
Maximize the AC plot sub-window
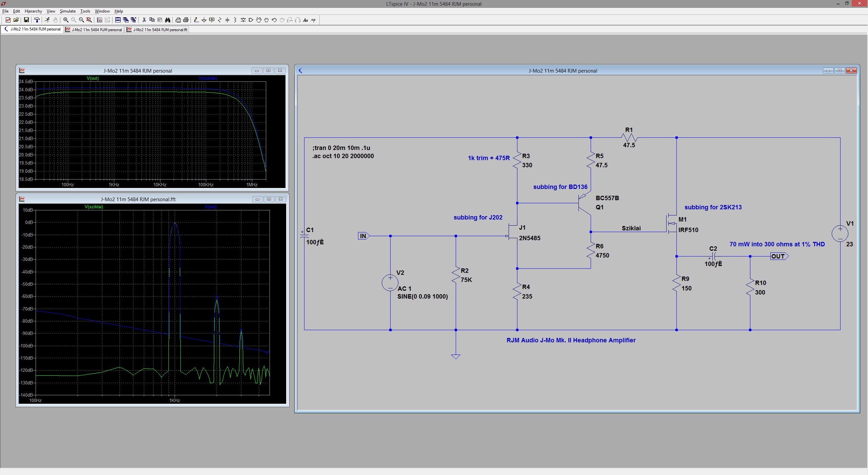268,71
